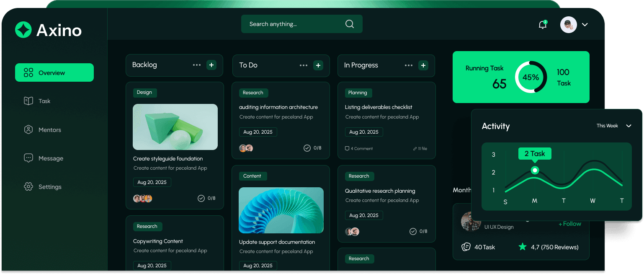Open Message section in the sidebar
This screenshot has width=644, height=274.
coord(50,158)
